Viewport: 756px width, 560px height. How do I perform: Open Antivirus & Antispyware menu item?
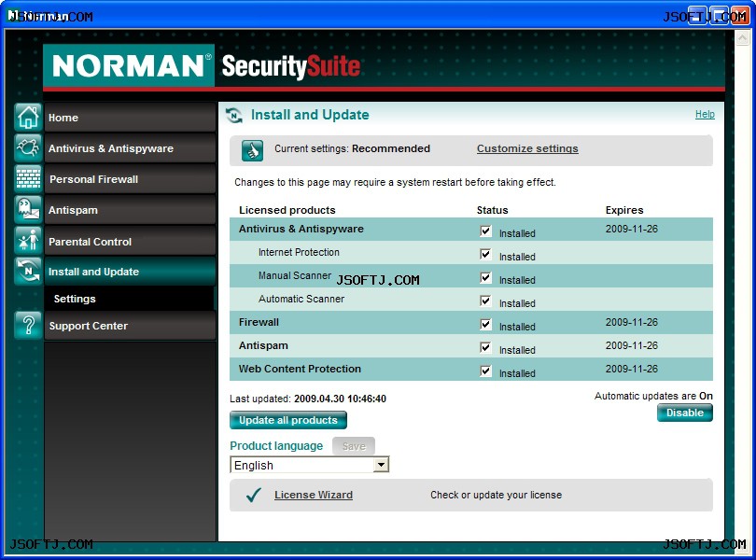(x=130, y=148)
